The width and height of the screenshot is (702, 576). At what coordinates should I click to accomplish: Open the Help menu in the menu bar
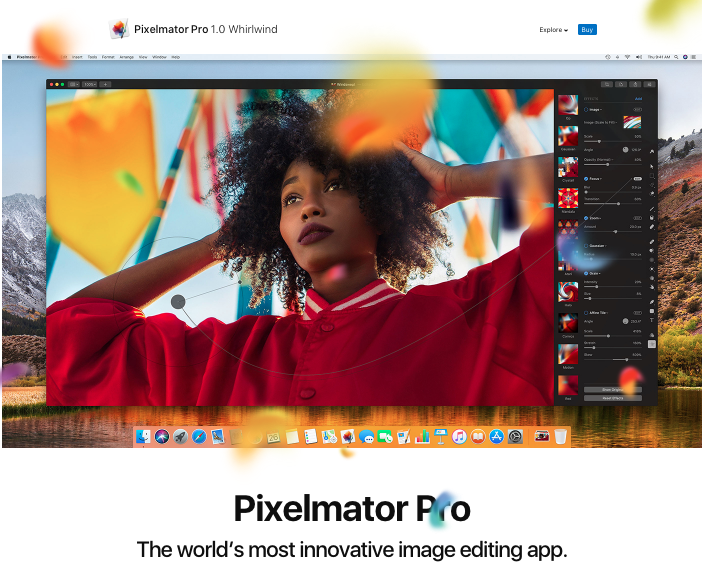[x=176, y=57]
